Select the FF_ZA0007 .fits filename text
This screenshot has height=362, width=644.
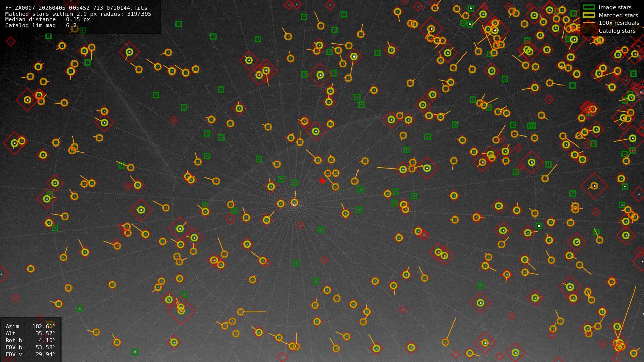(76, 8)
